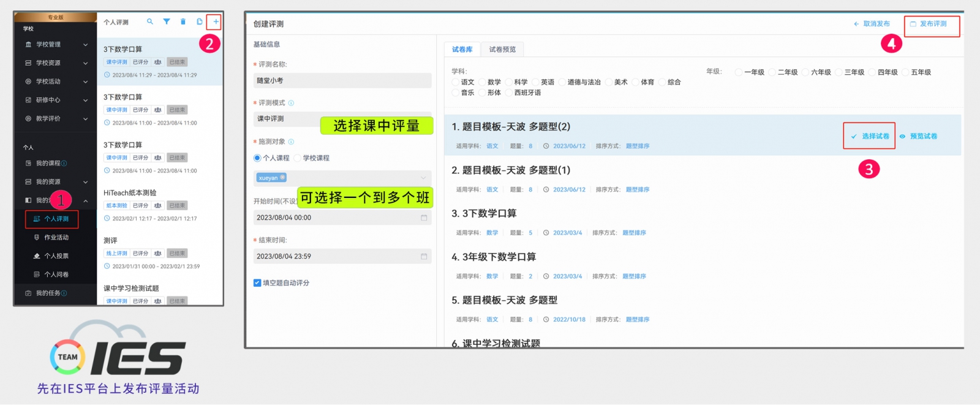
Task: Select the 学校课程 radio button
Action: (x=298, y=158)
